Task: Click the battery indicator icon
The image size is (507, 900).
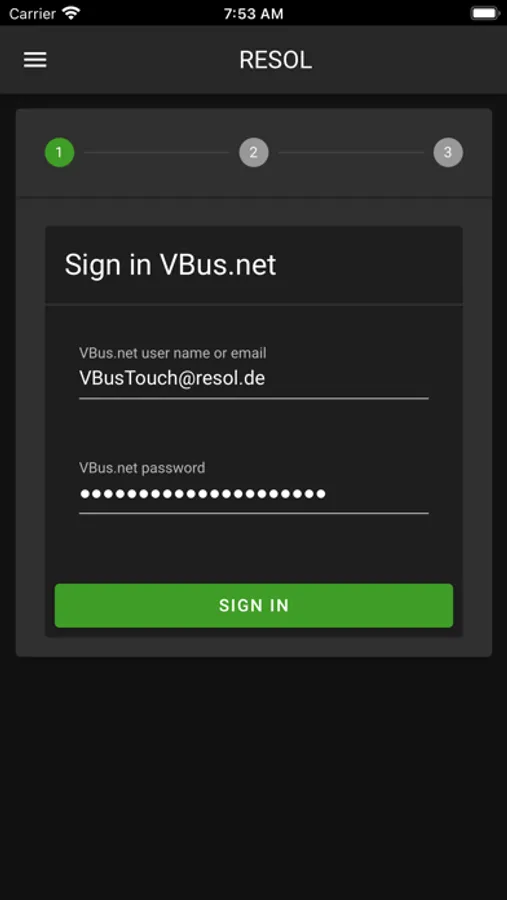Action: (484, 13)
